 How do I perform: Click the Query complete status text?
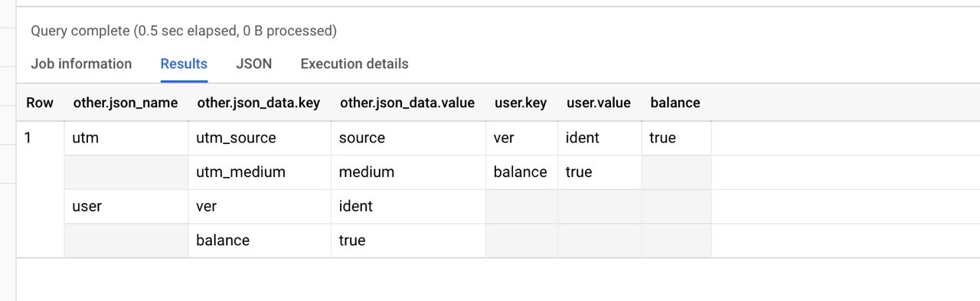184,31
